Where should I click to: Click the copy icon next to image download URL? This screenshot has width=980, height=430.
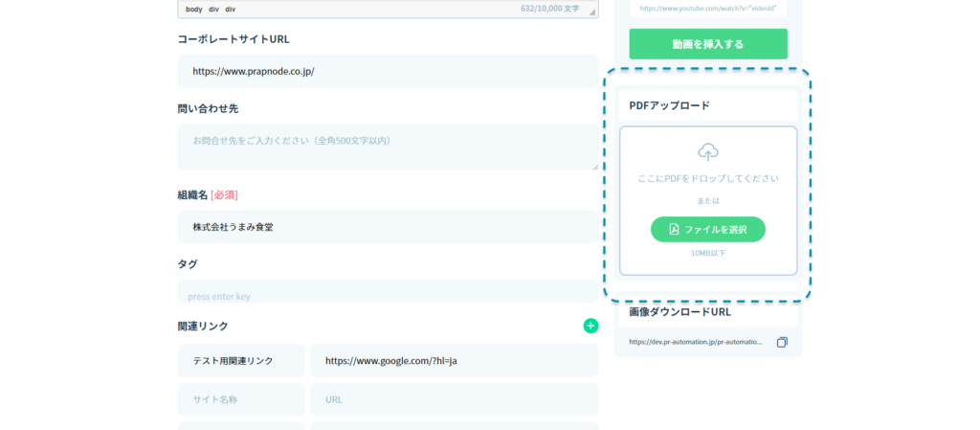[x=782, y=342]
